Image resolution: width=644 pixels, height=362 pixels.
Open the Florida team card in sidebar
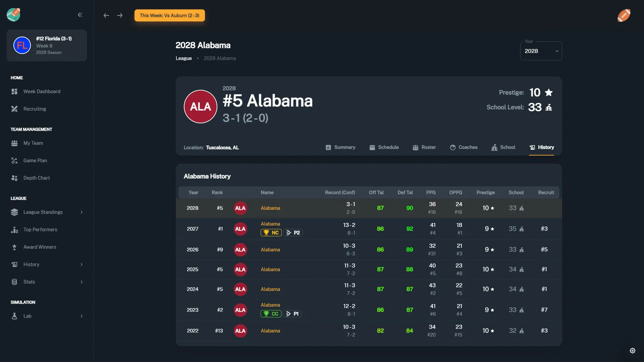[x=47, y=45]
